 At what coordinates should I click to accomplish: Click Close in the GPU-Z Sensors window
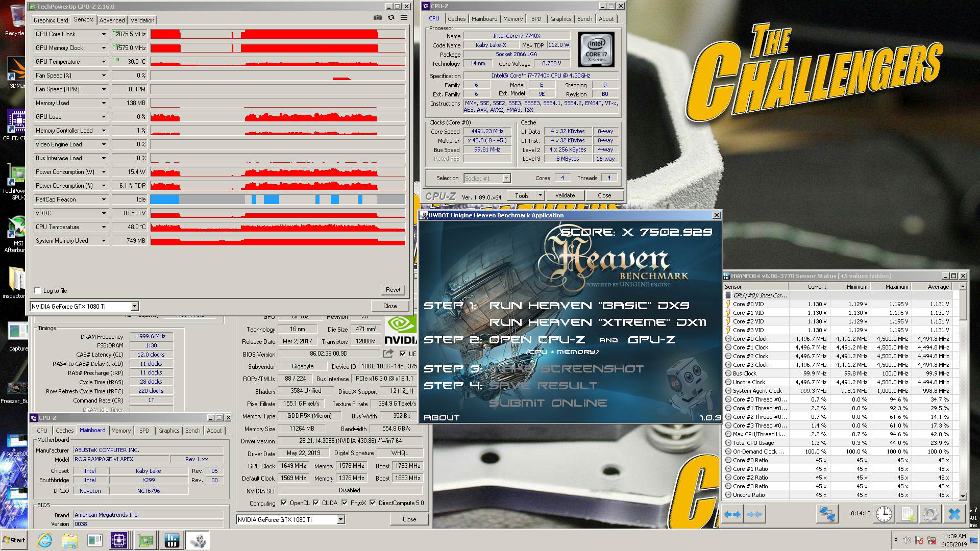click(390, 306)
